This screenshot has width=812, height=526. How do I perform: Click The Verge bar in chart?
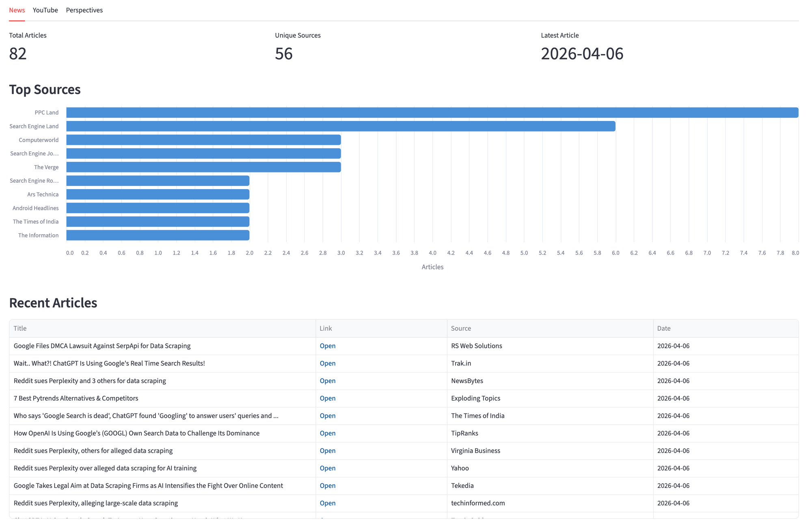point(203,167)
